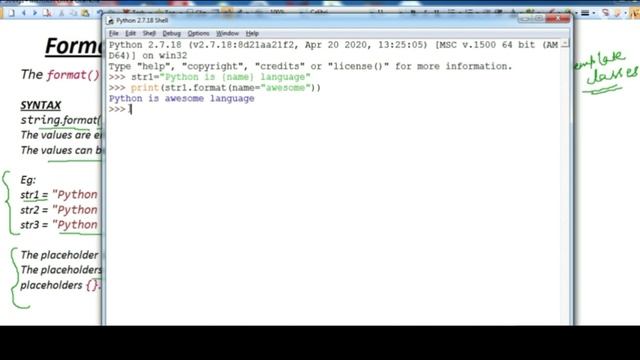Click the document icon with red mark
Viewport: 640px width, 360px height.
tap(47, 13)
